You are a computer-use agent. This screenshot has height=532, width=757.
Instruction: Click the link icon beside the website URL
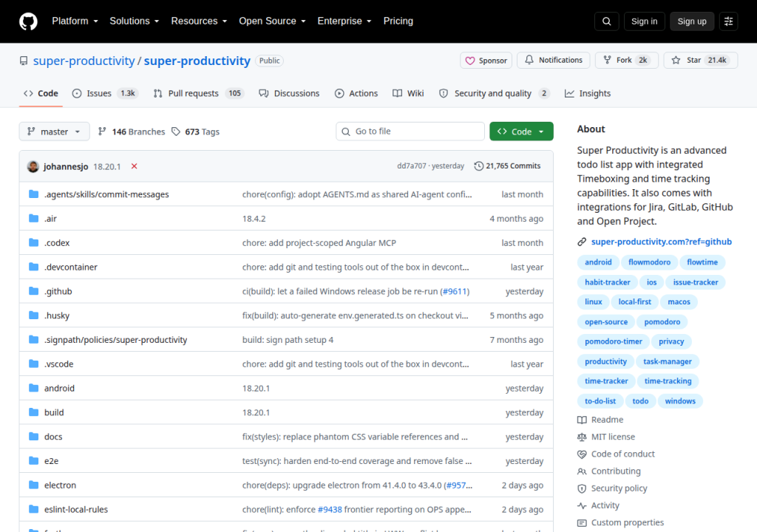click(x=582, y=242)
